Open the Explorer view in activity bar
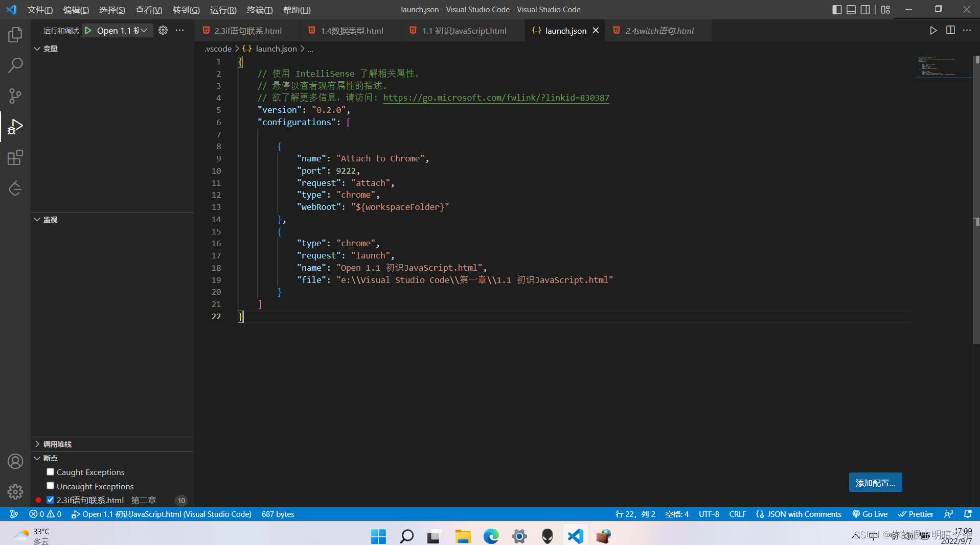 pos(15,35)
